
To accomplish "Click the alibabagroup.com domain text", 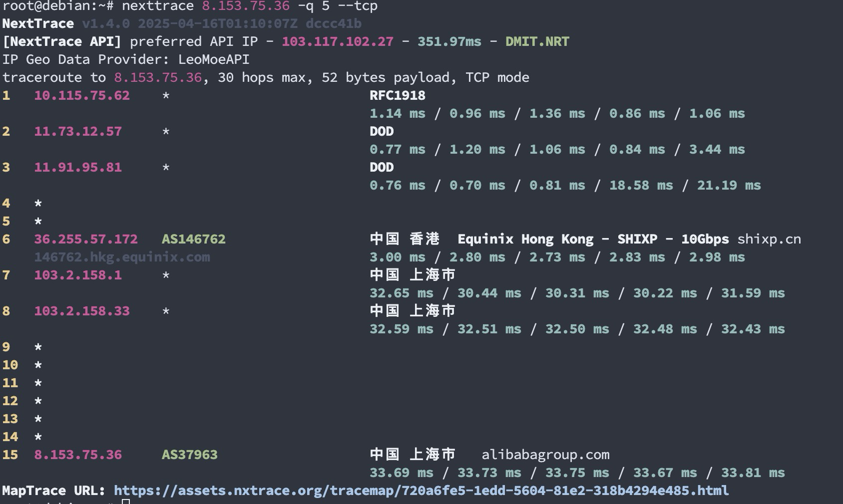I will point(545,455).
